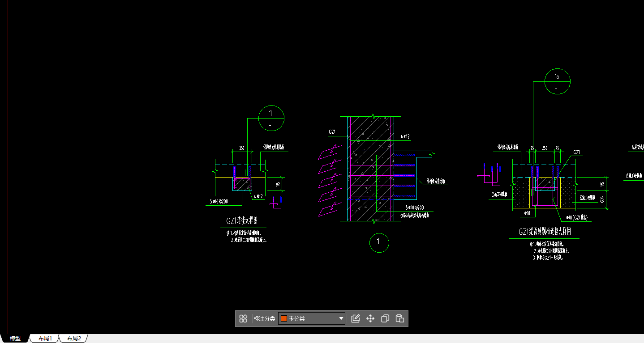Switch to the 模型 tab
This screenshot has width=644, height=343.
pos(15,339)
